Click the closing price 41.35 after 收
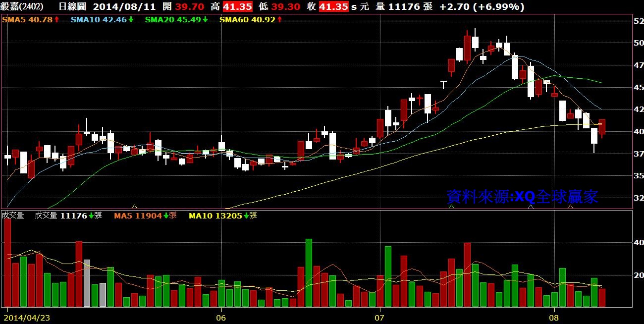The height and width of the screenshot is (324, 644). [334, 6]
